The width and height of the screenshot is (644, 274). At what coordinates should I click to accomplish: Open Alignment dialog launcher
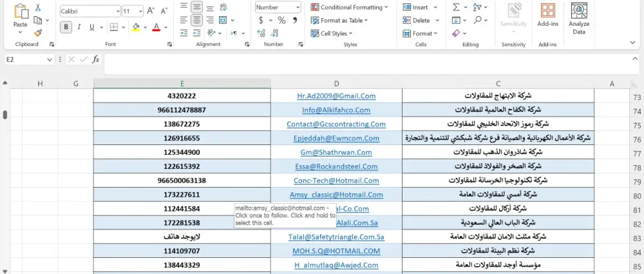click(x=247, y=44)
